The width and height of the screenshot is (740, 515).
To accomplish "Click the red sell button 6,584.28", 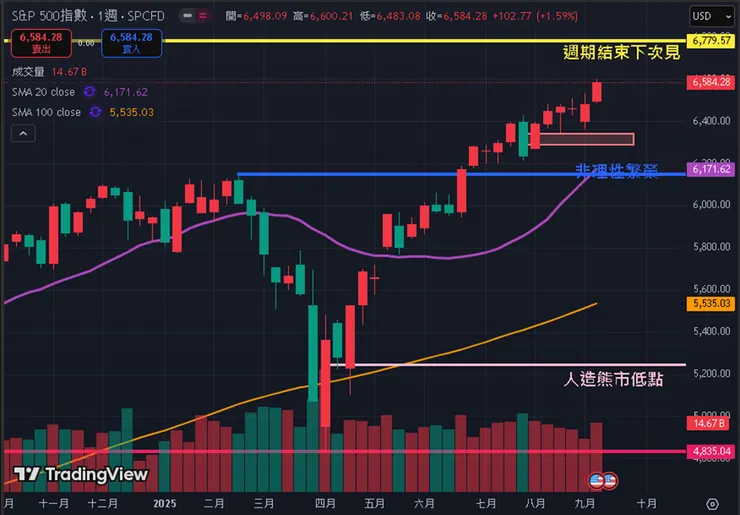I will coord(41,43).
